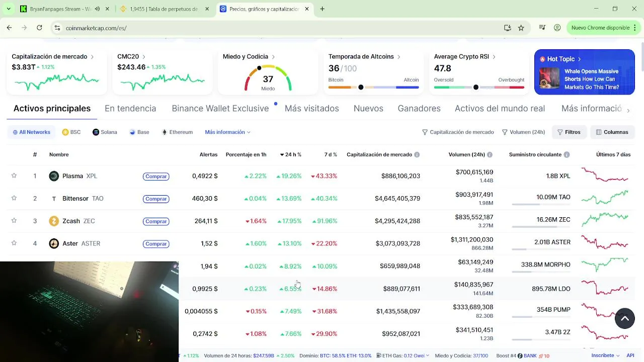Click the Zcash coin logo

point(54,221)
